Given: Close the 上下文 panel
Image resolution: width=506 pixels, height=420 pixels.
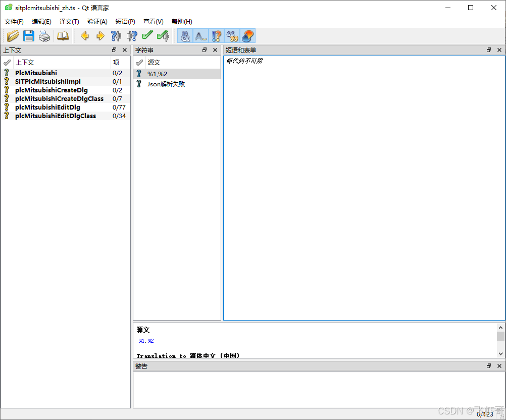Looking at the screenshot, I should (x=125, y=50).
